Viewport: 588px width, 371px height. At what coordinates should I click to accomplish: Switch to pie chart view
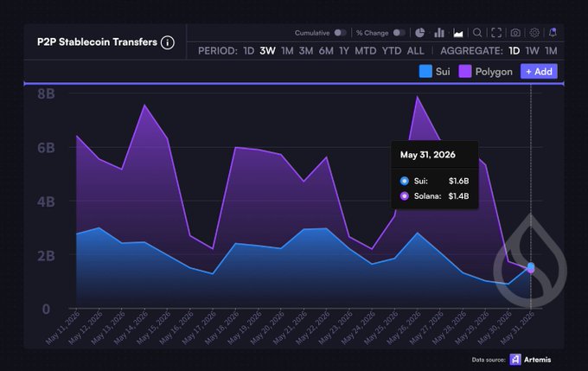click(419, 33)
